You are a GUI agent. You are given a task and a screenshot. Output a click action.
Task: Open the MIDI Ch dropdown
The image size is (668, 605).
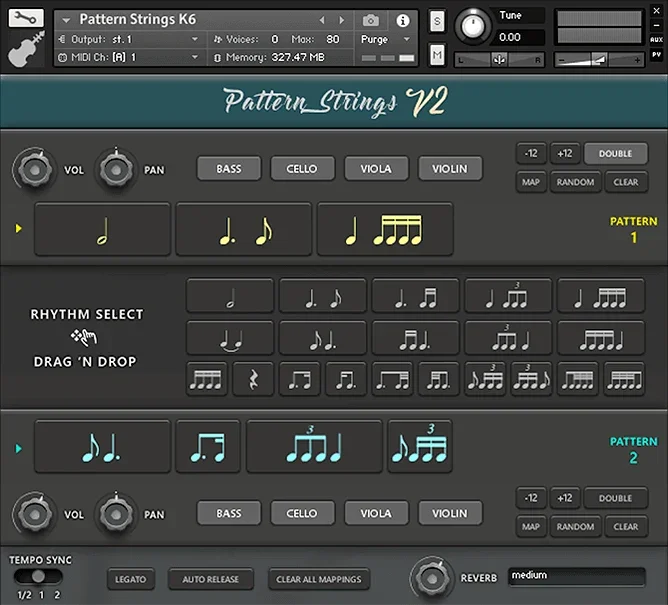point(195,57)
